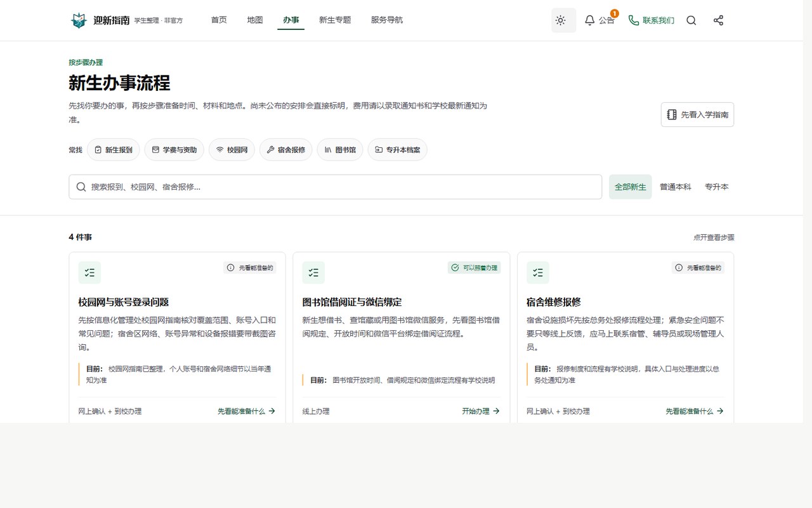Image resolution: width=812 pixels, height=508 pixels.
Task: Click the checklist icon on 校园网与账号登录问题 card
Action: coord(89,273)
